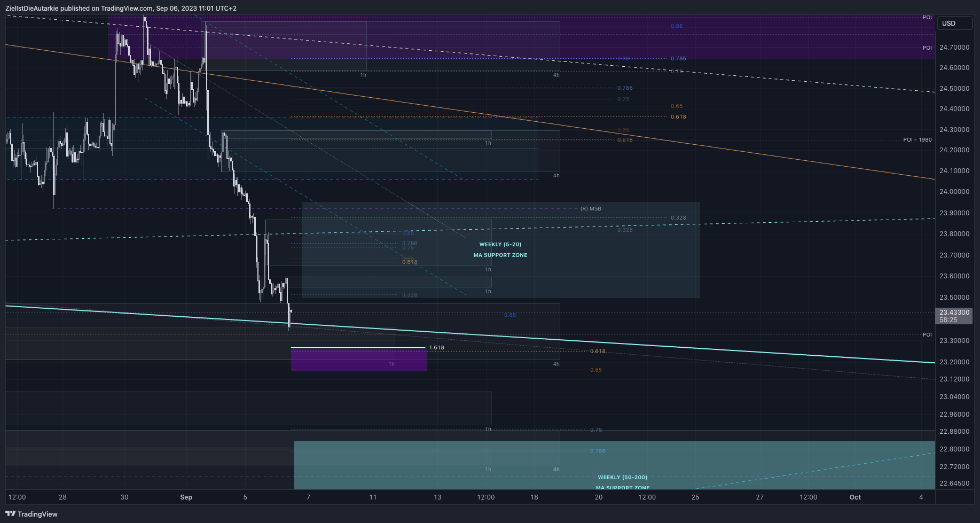Click date 28 on the time axis
The image size is (980, 523).
tap(62, 497)
